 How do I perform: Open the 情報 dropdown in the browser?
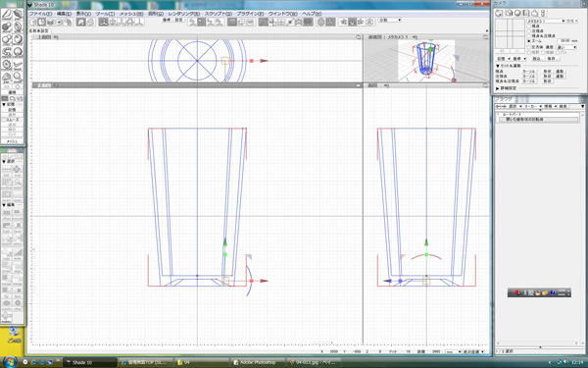click(x=550, y=107)
